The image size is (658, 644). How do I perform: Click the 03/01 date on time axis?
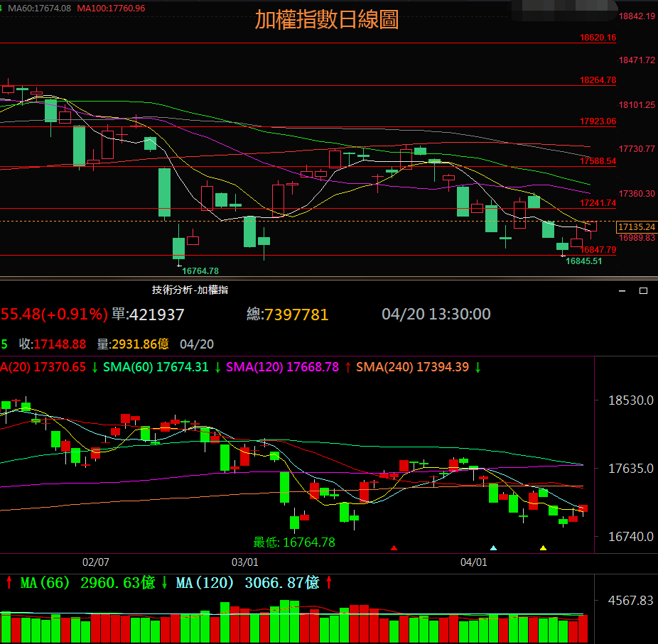(x=244, y=562)
